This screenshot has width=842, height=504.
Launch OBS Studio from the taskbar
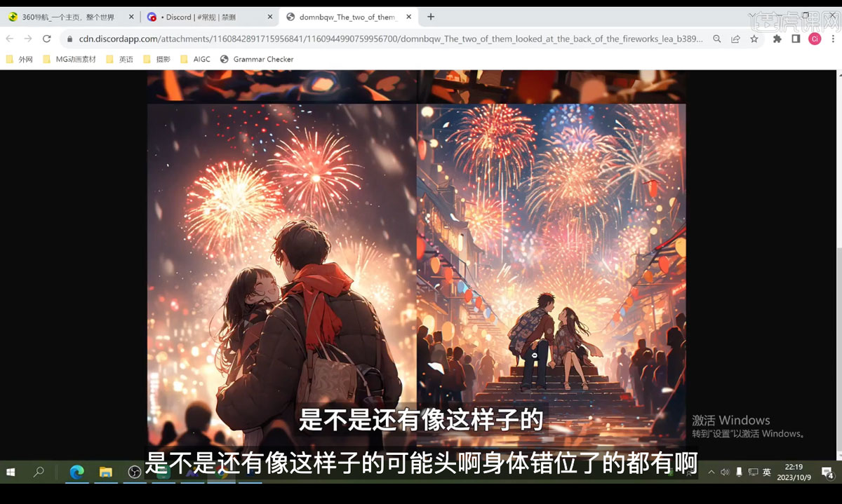[134, 472]
